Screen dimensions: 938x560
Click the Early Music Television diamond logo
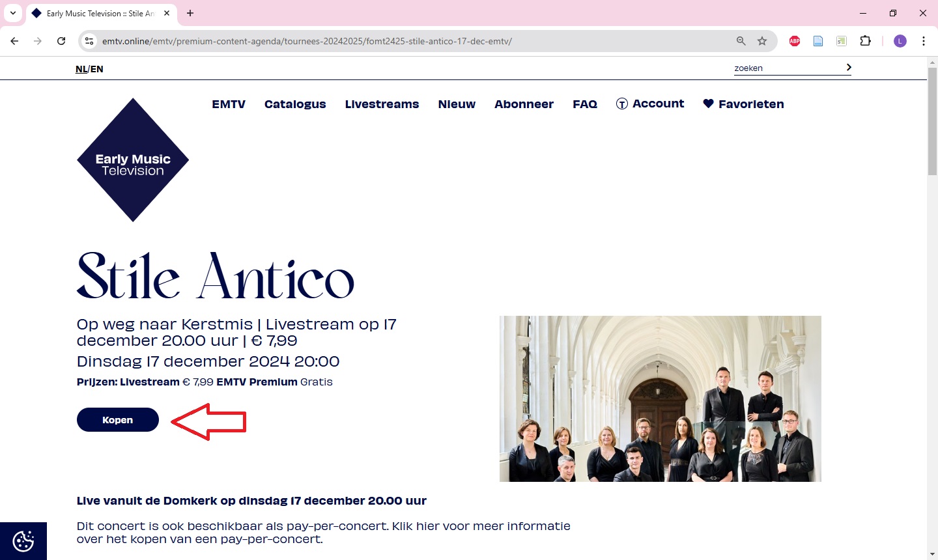point(133,160)
